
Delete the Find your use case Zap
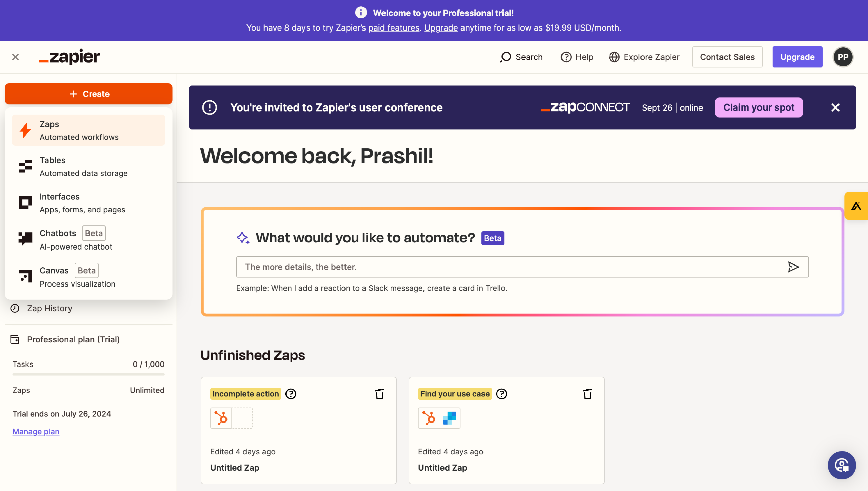click(x=587, y=394)
